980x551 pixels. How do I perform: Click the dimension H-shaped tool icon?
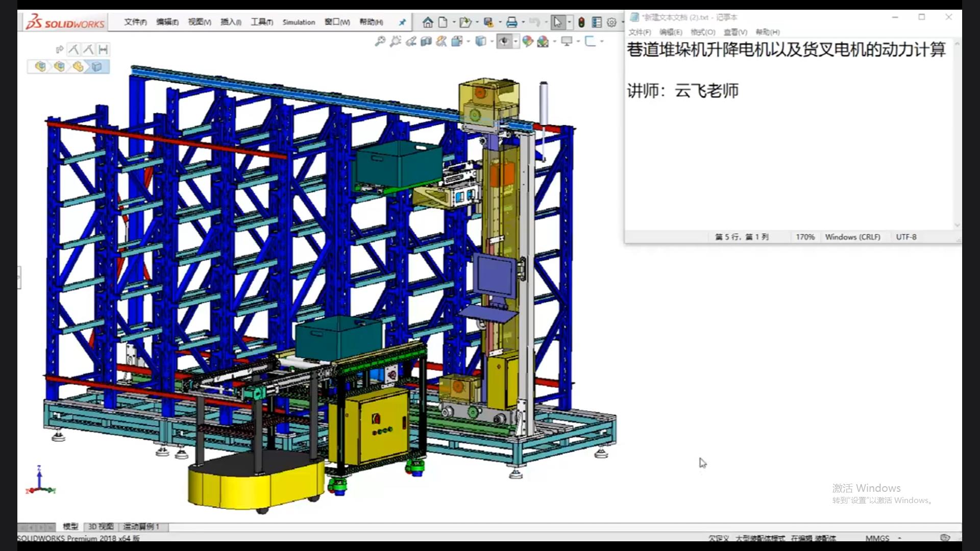click(x=104, y=49)
